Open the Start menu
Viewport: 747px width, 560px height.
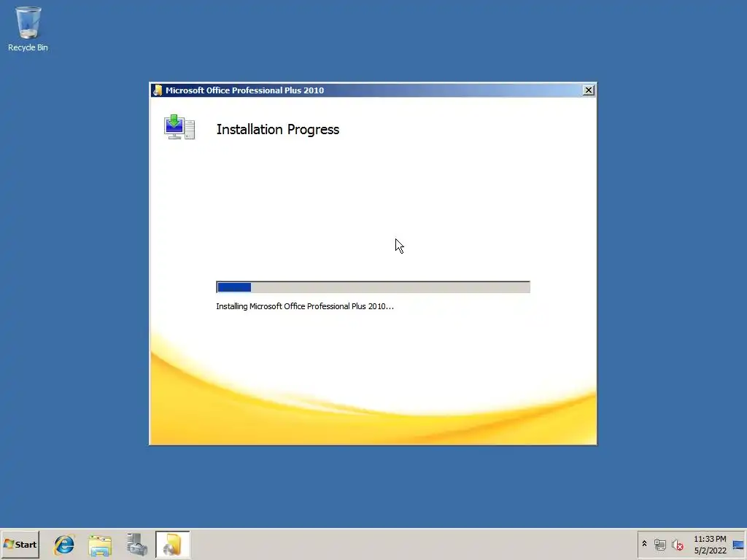pyautogui.click(x=20, y=544)
